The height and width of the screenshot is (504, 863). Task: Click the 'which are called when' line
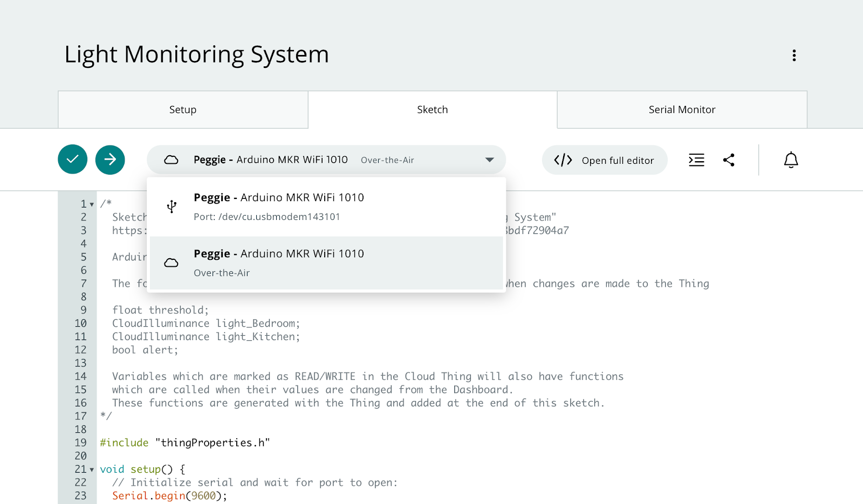click(x=312, y=390)
